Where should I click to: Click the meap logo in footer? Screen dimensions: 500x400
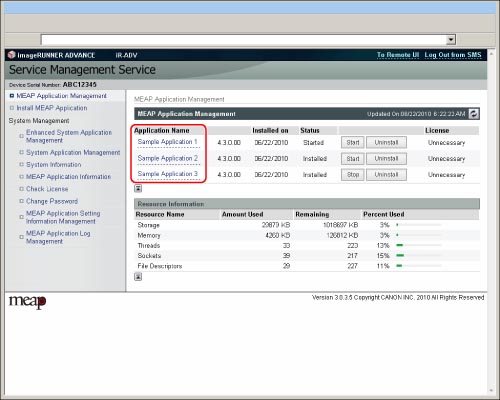pos(27,302)
